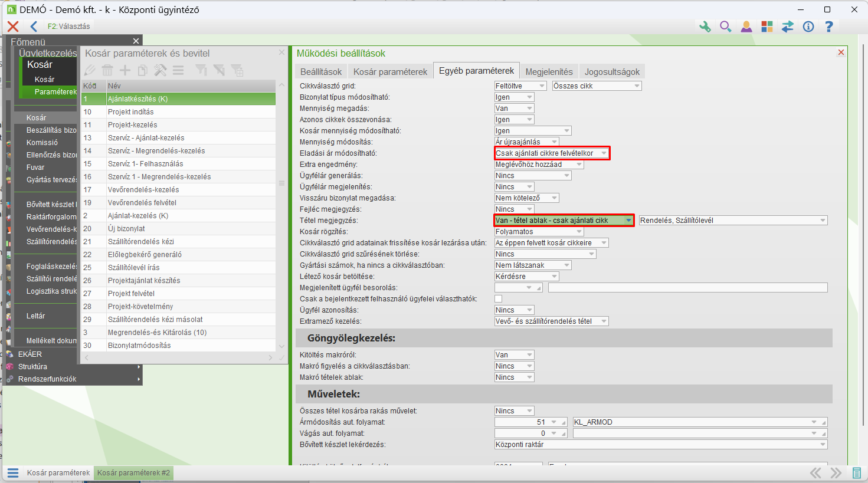Open the Eladási ár módosítható dropdown
This screenshot has width=868, height=483.
tap(551, 153)
